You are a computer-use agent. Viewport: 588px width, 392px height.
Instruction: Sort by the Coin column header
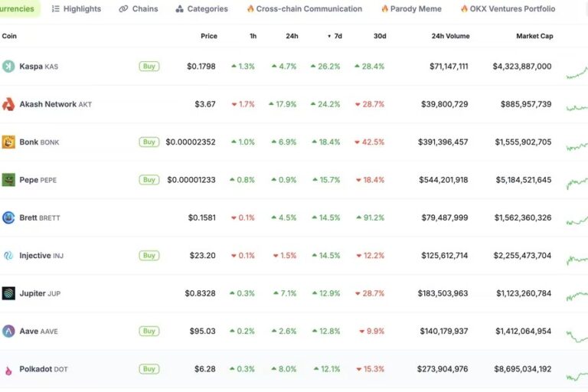(9, 36)
